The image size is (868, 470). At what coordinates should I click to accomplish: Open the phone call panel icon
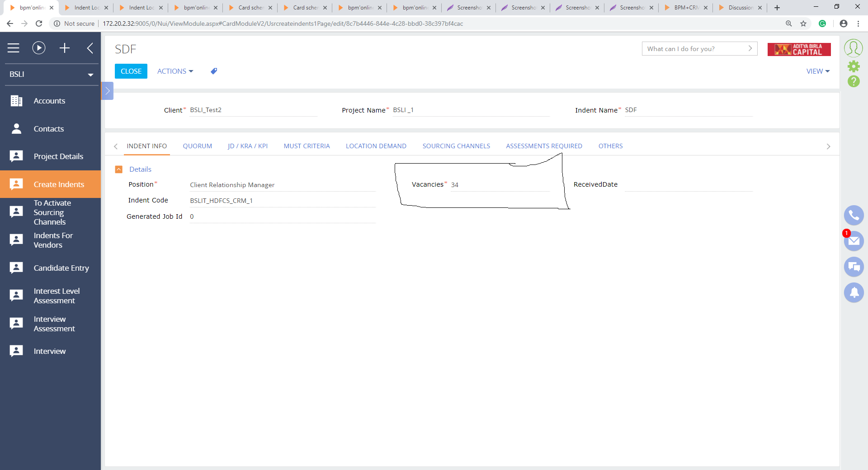[x=854, y=216]
